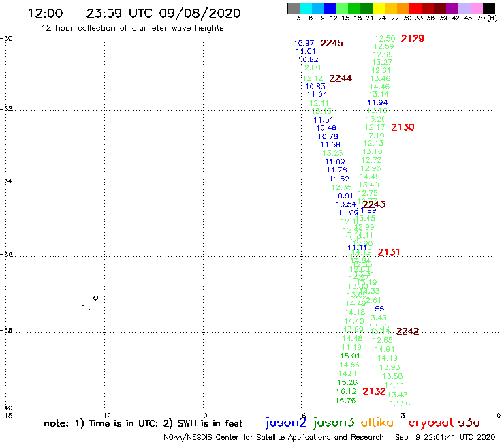Click the 11.04 wave height reading

pyautogui.click(x=317, y=94)
